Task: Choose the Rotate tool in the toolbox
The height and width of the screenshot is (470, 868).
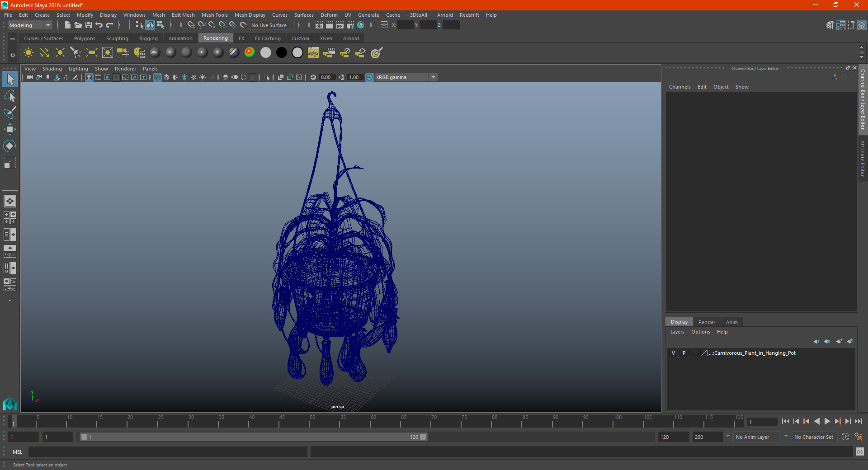Action: click(x=10, y=146)
